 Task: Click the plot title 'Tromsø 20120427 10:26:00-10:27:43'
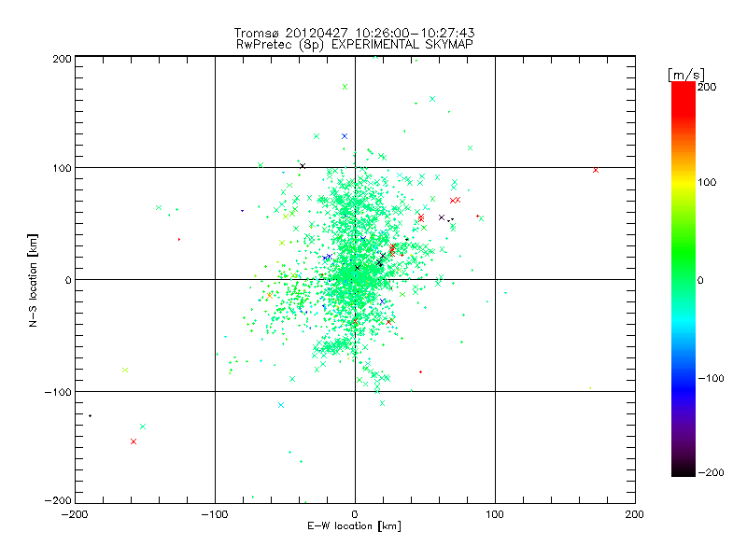click(354, 33)
